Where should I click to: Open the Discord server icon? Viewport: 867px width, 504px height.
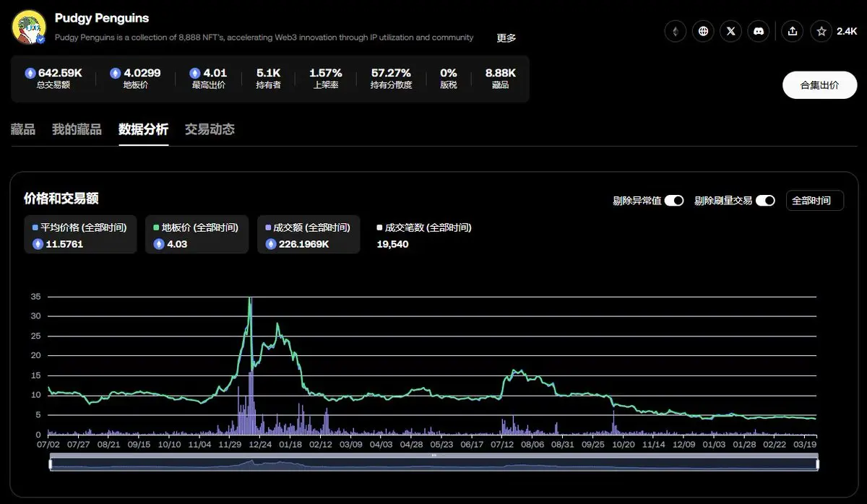click(x=758, y=31)
